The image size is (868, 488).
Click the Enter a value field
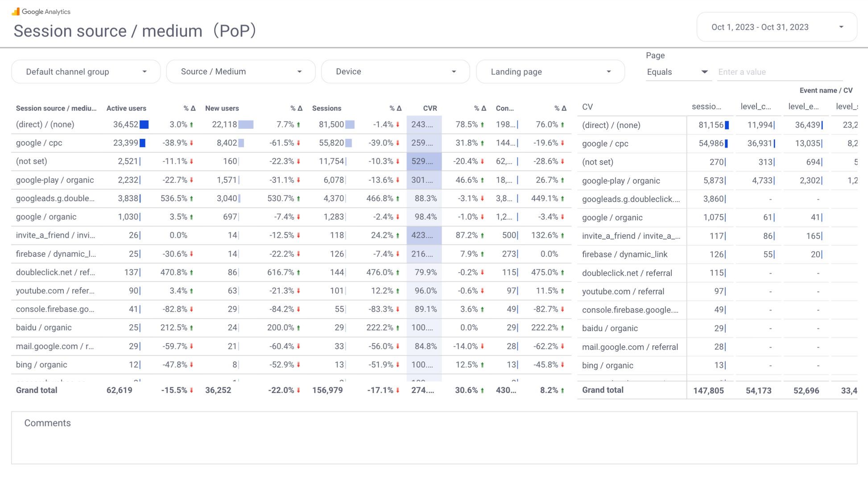pos(780,72)
